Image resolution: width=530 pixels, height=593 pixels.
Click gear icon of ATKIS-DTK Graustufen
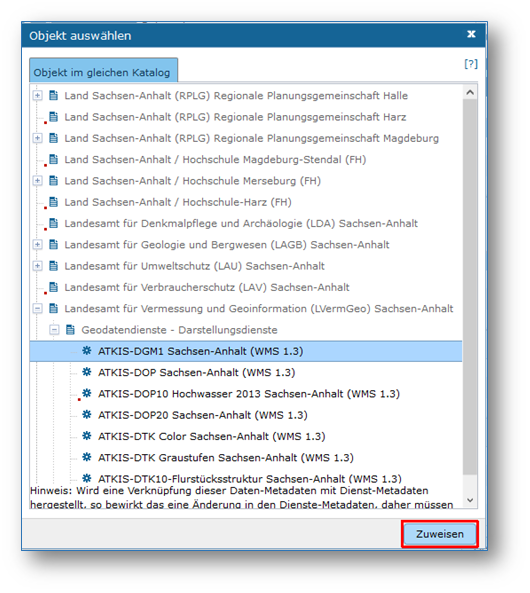point(87,457)
